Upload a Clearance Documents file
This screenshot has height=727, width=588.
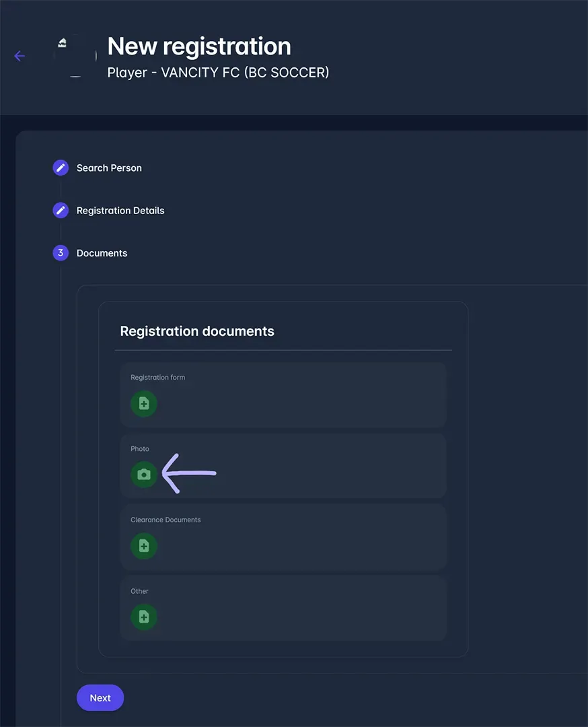[x=143, y=546]
